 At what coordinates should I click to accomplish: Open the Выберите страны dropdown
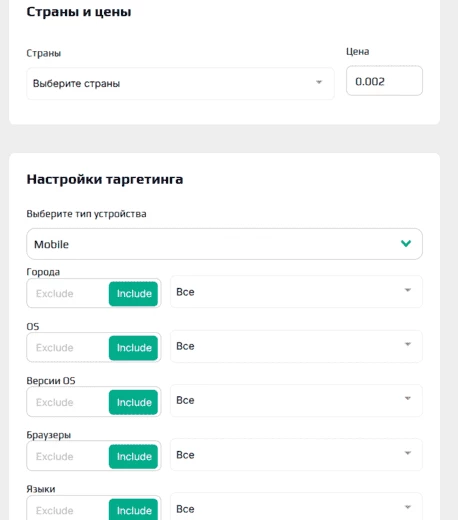(180, 83)
